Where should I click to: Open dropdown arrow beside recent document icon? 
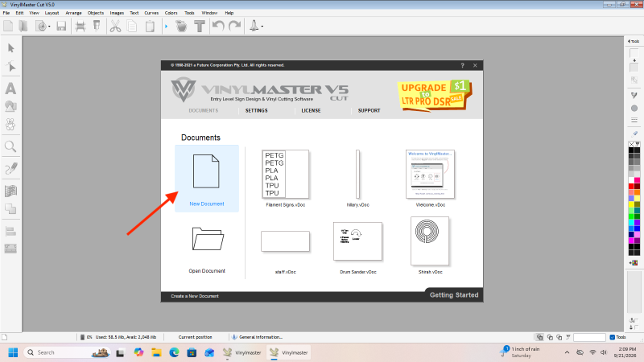coord(50,27)
